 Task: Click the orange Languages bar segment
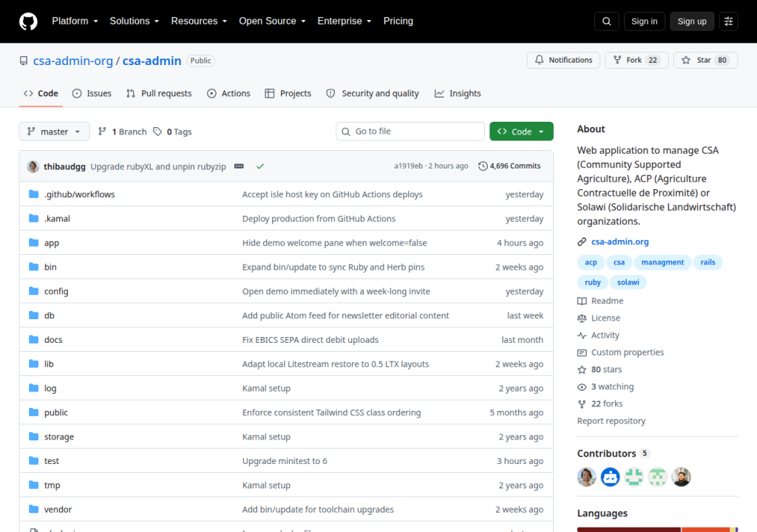point(705,530)
